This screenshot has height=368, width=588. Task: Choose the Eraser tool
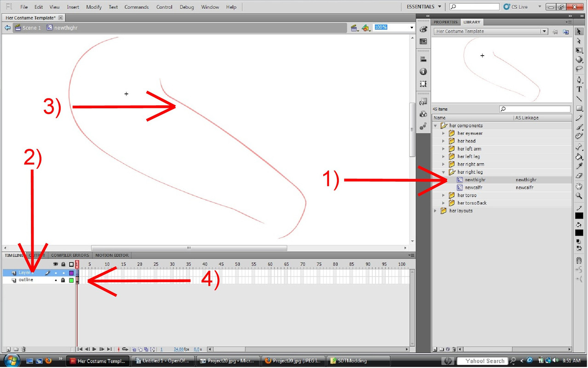click(579, 176)
